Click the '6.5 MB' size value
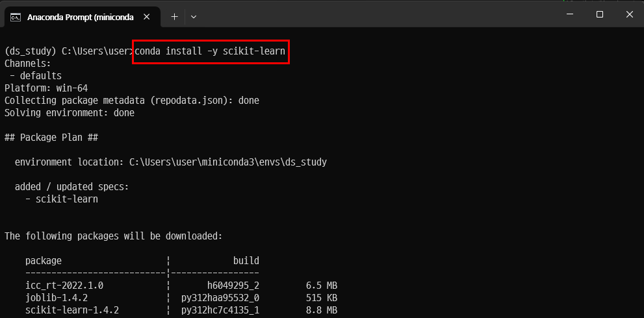 click(x=322, y=286)
